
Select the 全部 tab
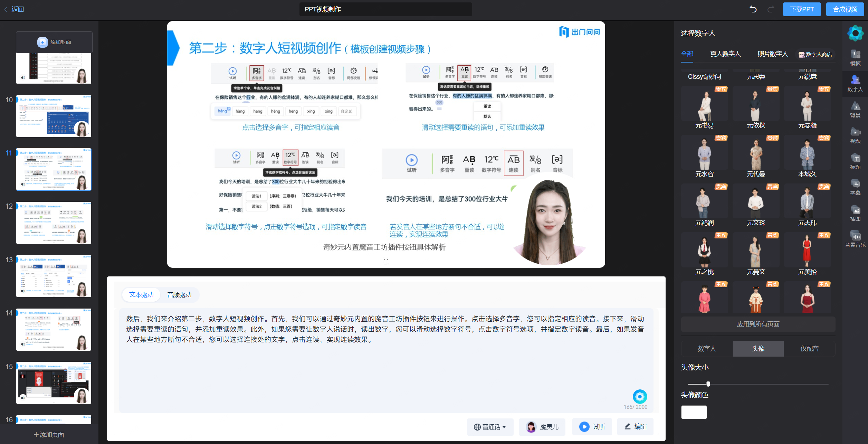[x=687, y=54]
